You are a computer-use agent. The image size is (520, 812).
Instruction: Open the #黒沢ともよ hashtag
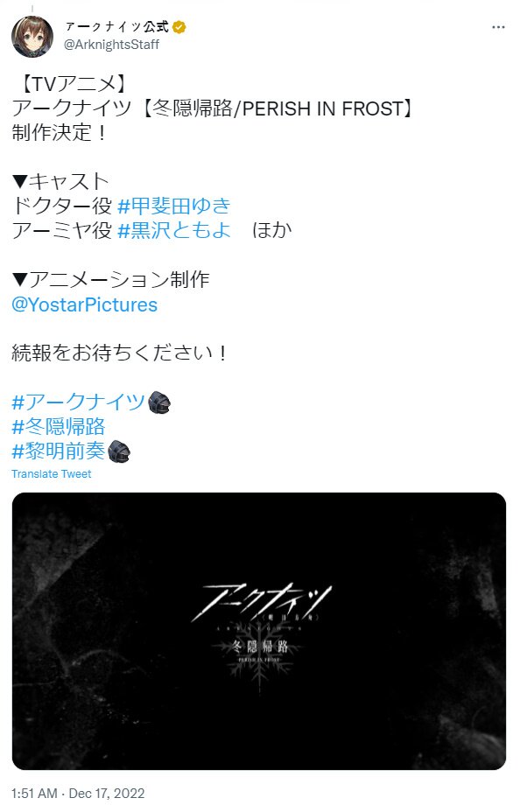174,230
